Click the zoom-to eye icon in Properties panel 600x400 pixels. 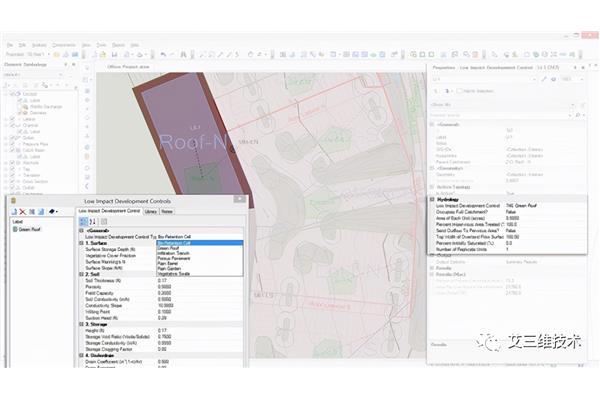click(x=554, y=79)
